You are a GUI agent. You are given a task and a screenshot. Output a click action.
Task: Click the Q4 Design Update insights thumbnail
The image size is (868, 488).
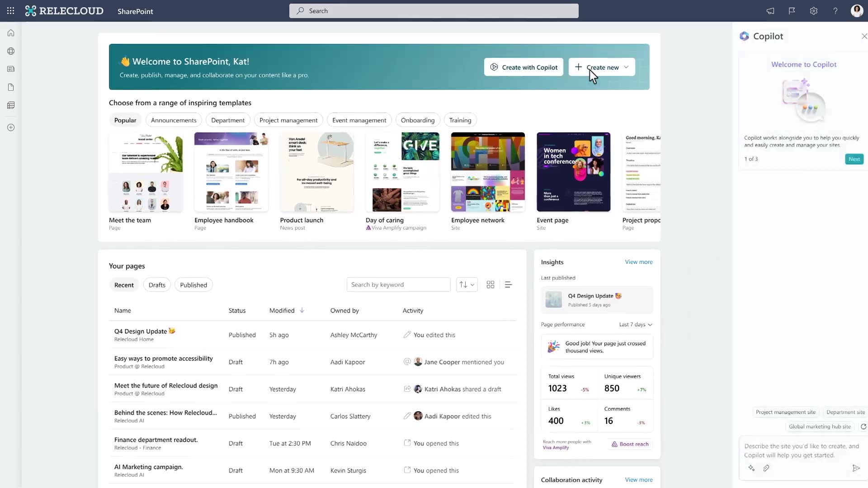point(553,300)
